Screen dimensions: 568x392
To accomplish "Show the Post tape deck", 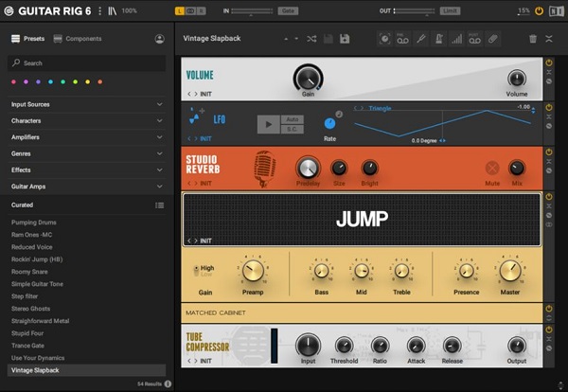I will tap(474, 39).
